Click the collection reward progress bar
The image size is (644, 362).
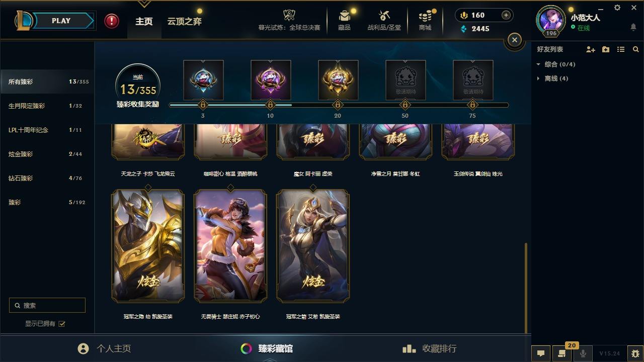339,105
